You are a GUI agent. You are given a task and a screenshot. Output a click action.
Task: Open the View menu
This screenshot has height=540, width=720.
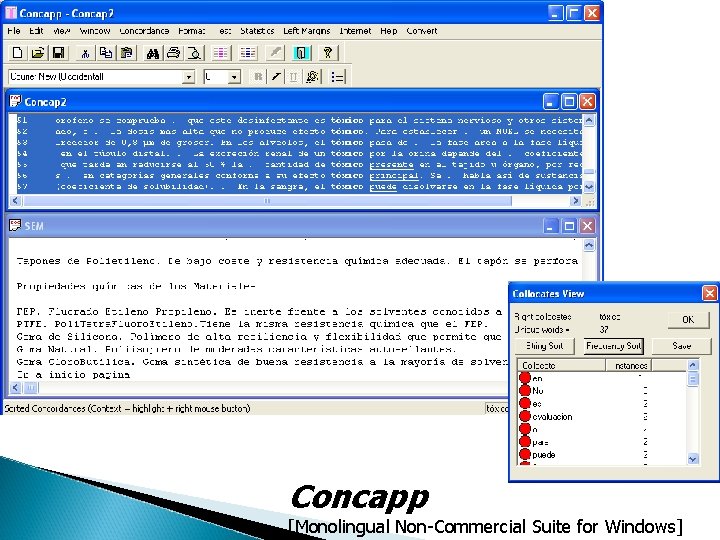click(61, 31)
